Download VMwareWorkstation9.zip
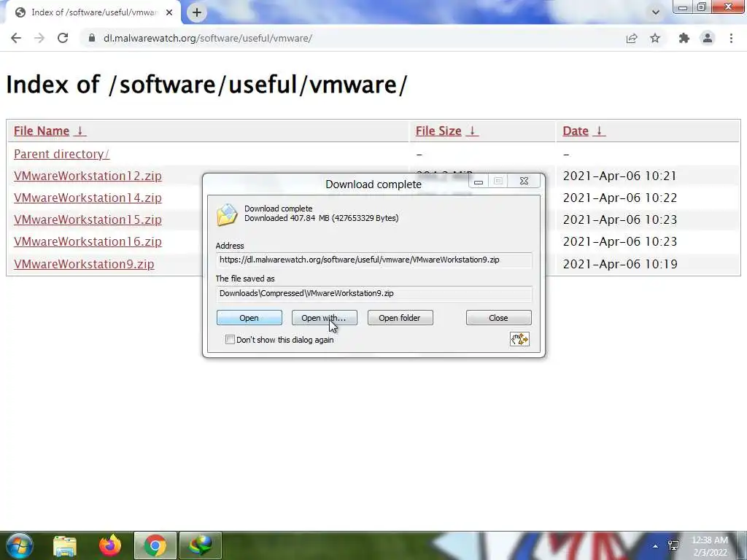Image resolution: width=747 pixels, height=560 pixels. coord(84,264)
